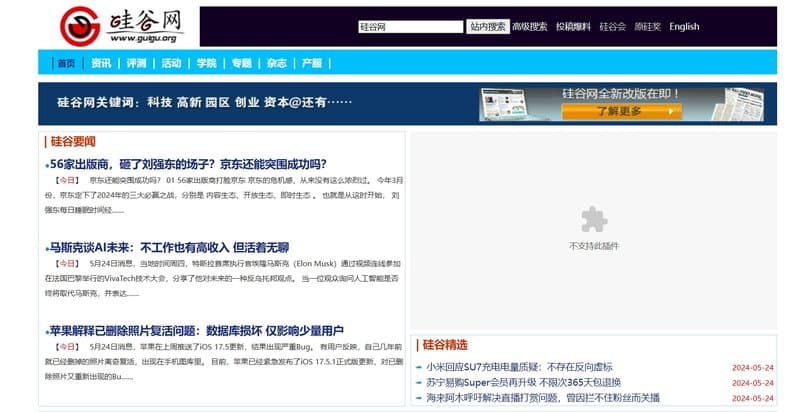This screenshot has height=412, width=800.
Task: Open headline 马斯克谈AI未来
Action: point(169,248)
